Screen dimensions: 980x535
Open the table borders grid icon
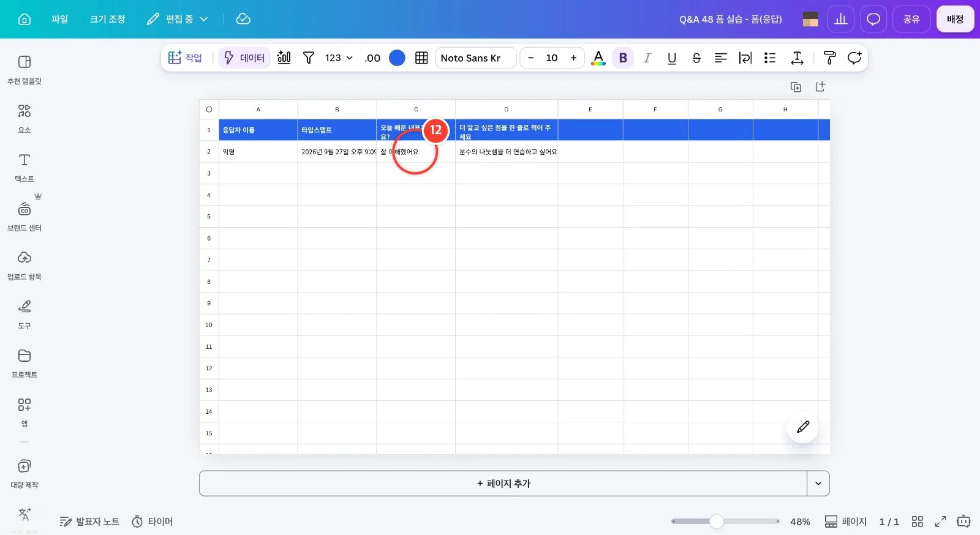click(421, 58)
